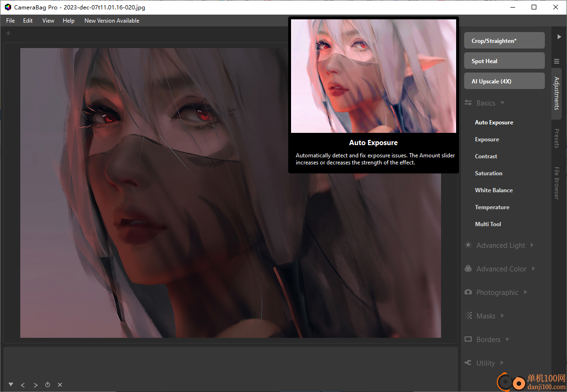
Task: Click the main photo in the editing canvas
Action: 231,193
